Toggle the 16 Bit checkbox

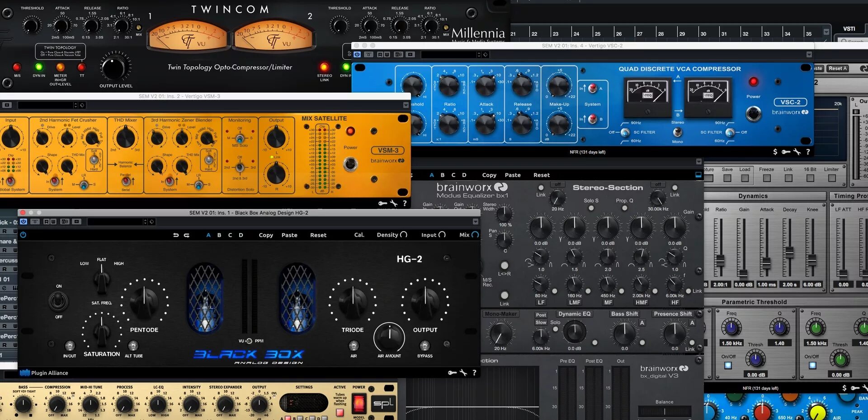(810, 178)
